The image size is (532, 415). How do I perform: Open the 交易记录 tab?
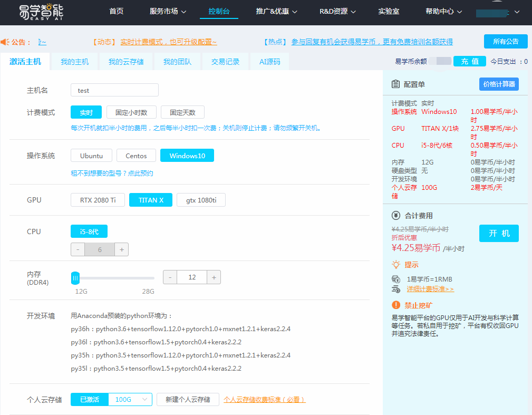pyautogui.click(x=225, y=62)
